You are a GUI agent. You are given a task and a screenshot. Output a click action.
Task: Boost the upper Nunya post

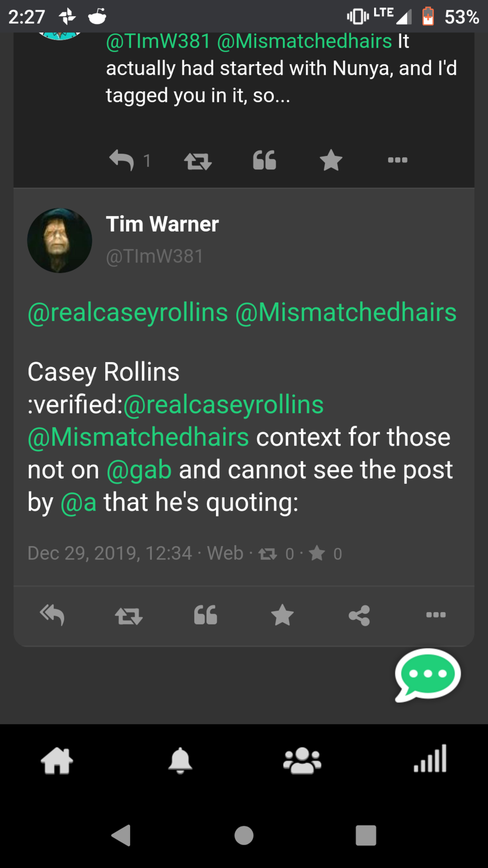(198, 161)
